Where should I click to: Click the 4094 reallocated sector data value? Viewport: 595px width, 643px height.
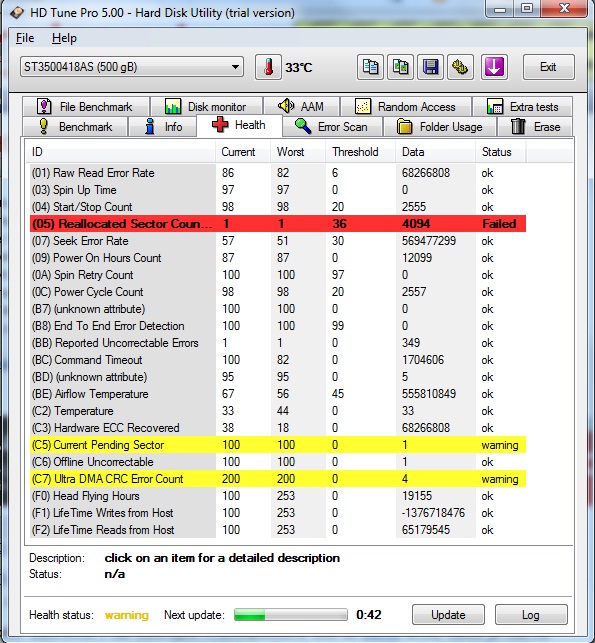[416, 224]
